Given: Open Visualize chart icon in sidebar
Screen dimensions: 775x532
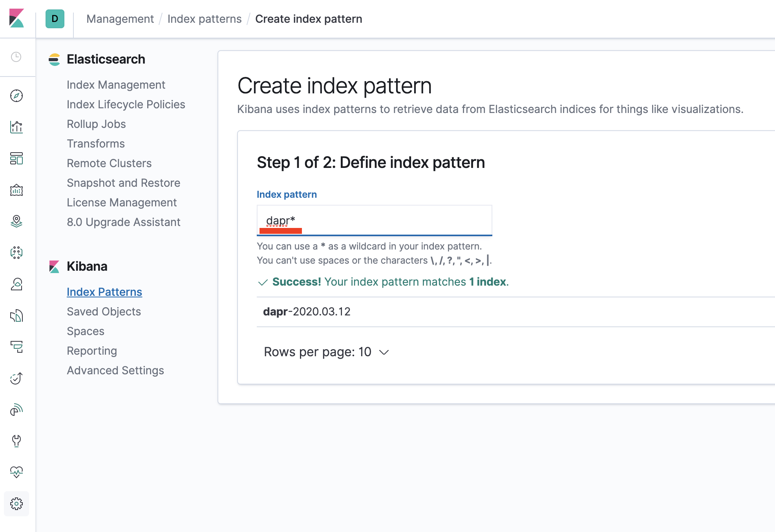Looking at the screenshot, I should [16, 127].
